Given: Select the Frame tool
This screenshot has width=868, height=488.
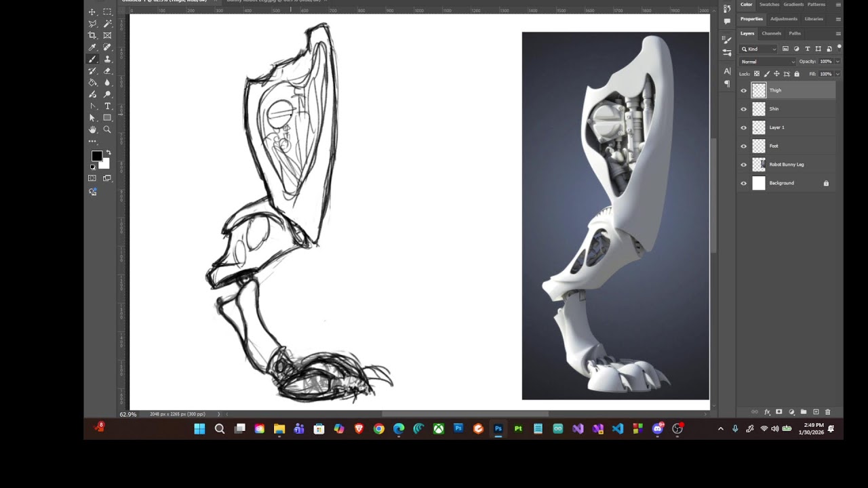Looking at the screenshot, I should click(x=107, y=35).
